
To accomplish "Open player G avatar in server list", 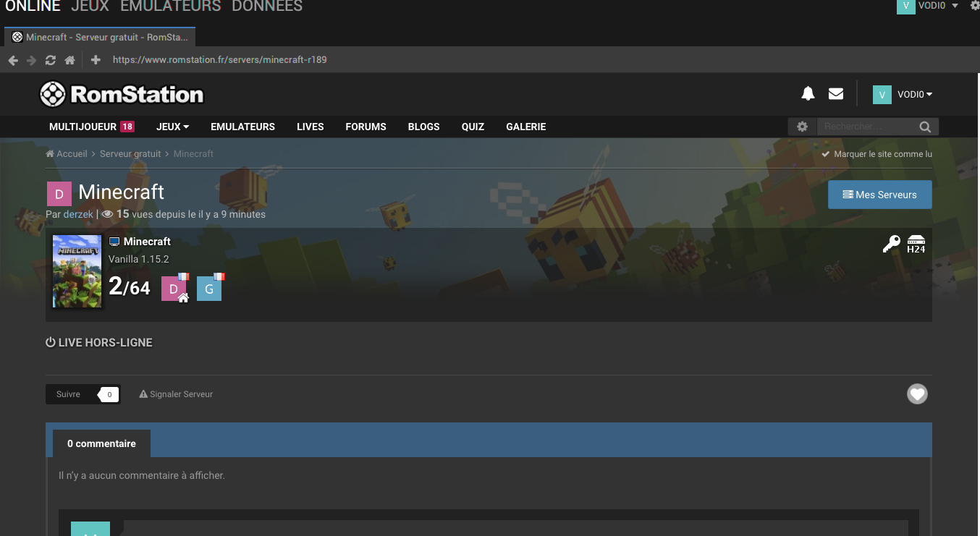I will click(x=209, y=288).
